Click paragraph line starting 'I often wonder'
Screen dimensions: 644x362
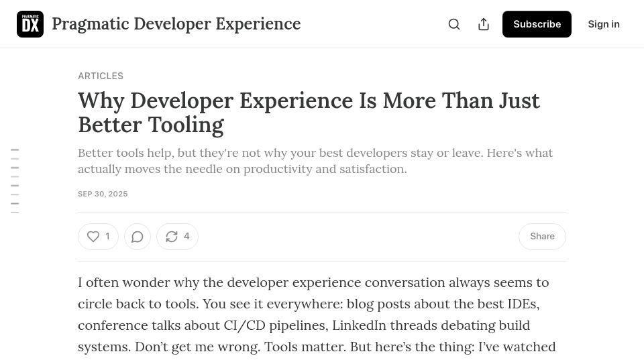click(313, 282)
